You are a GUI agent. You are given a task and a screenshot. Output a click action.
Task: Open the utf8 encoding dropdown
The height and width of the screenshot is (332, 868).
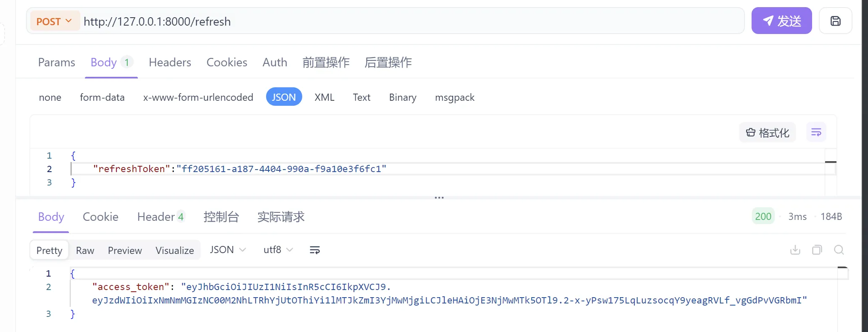point(278,250)
